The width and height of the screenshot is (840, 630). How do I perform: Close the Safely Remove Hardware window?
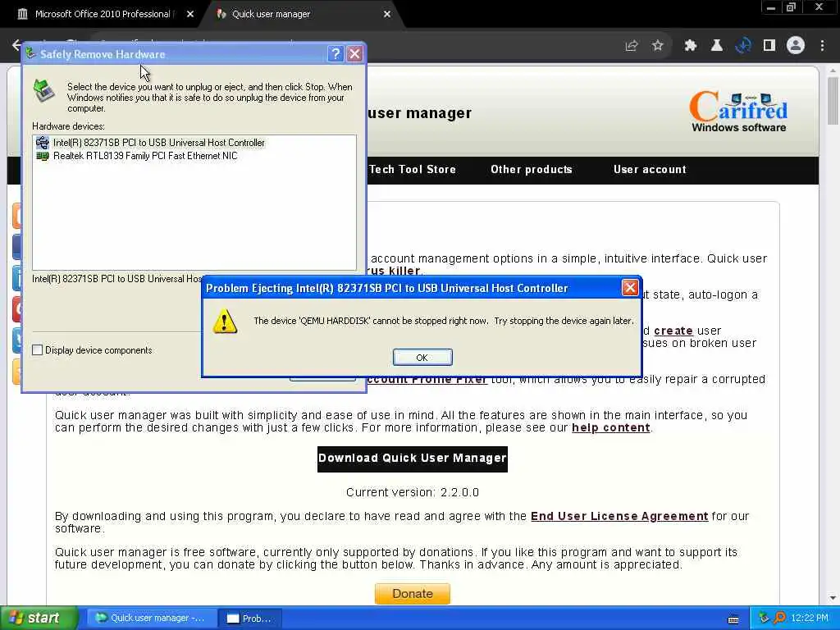click(x=354, y=53)
